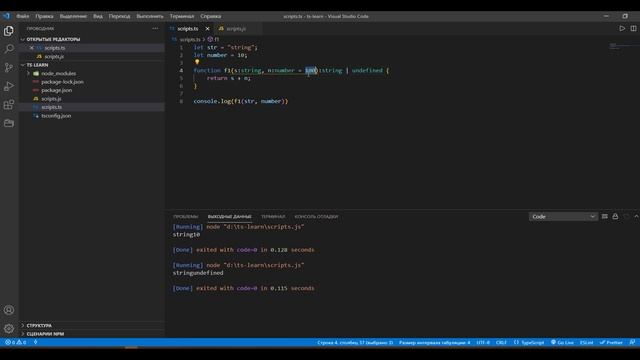Open the Terminal menu

(182, 16)
